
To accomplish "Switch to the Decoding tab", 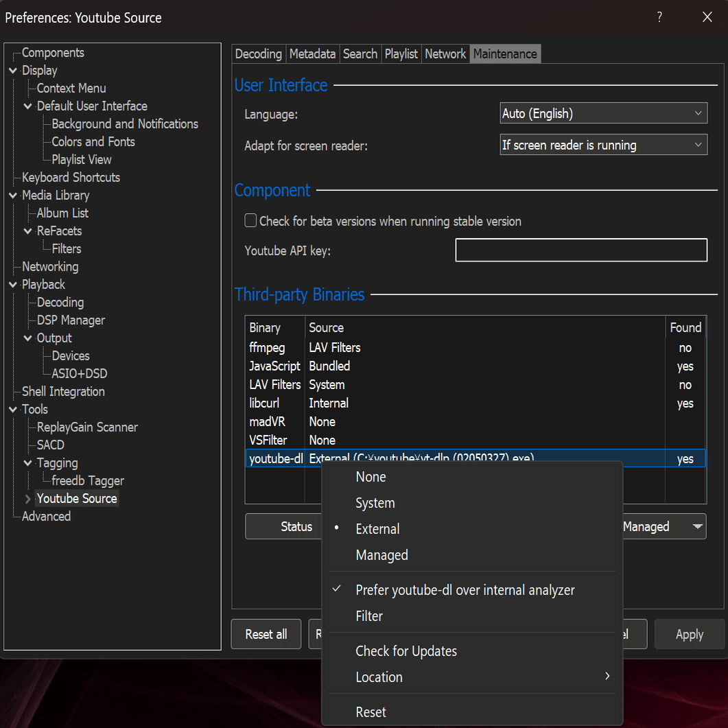I will (259, 54).
